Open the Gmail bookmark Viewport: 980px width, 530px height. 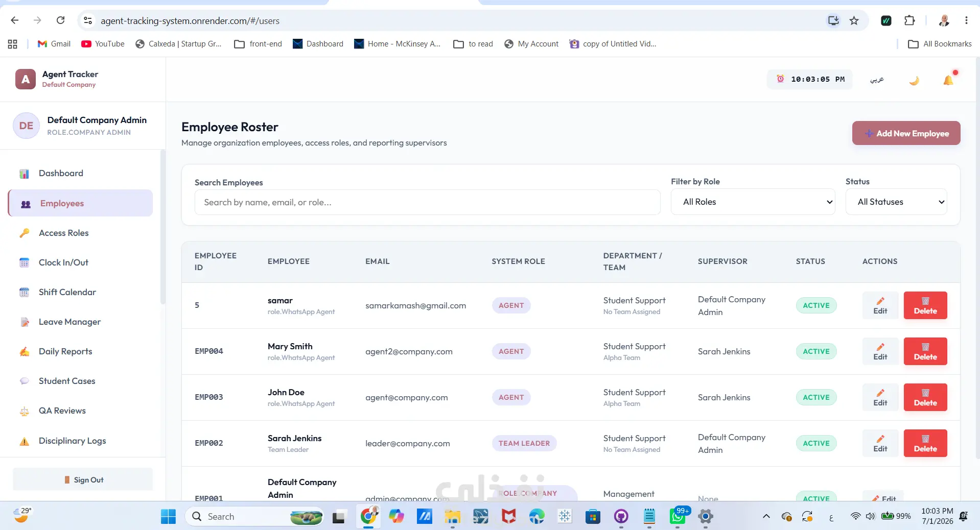pyautogui.click(x=54, y=44)
